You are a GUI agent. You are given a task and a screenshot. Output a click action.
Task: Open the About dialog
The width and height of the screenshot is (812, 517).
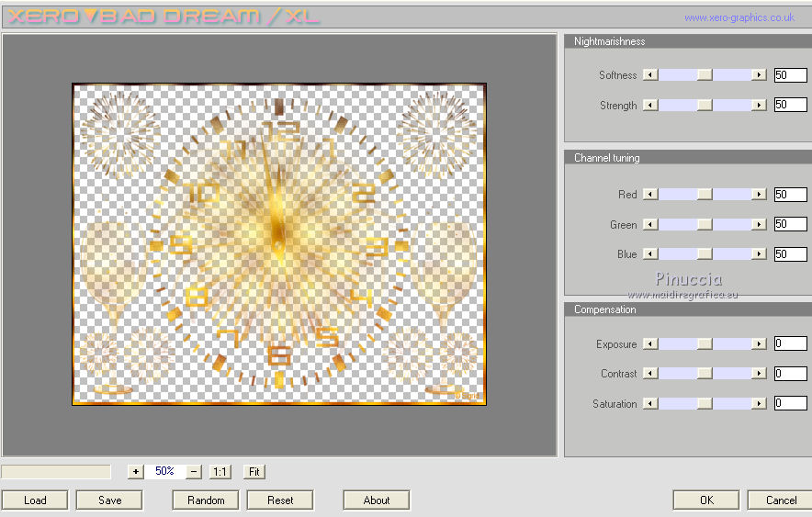point(377,500)
